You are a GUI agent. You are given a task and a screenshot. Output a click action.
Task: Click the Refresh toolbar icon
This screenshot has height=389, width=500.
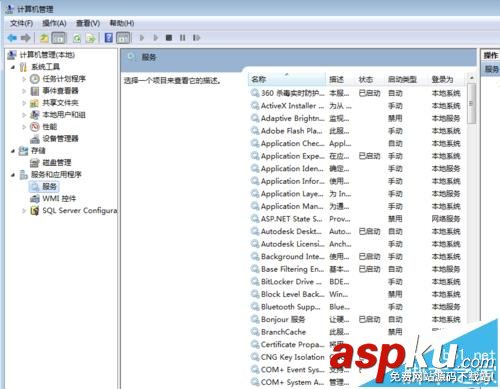pos(77,38)
